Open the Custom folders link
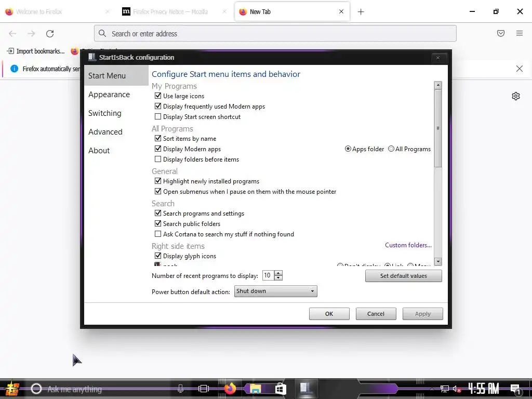The image size is (532, 399). coord(408,245)
